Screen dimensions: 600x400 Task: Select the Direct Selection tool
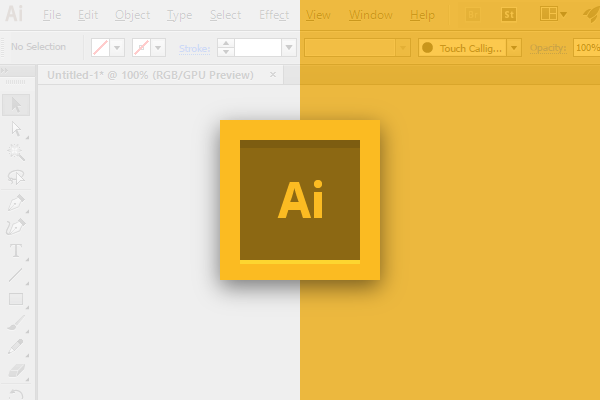tap(16, 129)
